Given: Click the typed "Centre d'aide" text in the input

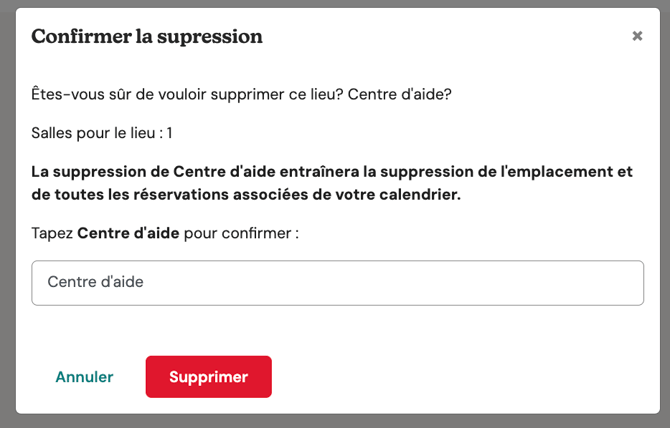Looking at the screenshot, I should tap(95, 283).
